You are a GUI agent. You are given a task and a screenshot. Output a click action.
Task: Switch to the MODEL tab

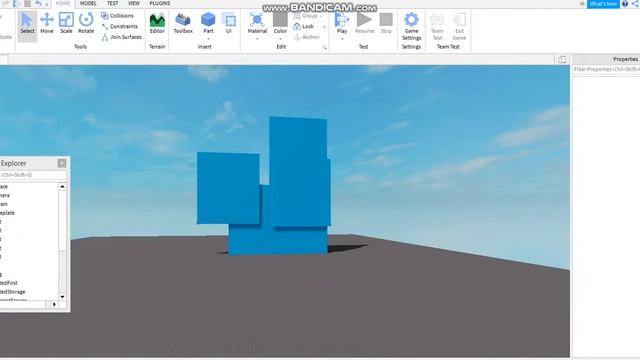[88, 3]
